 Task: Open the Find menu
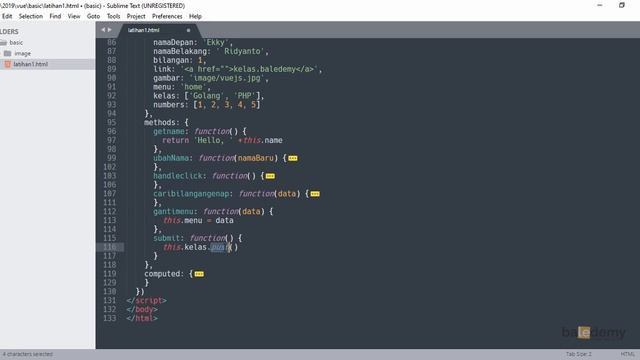click(x=55, y=16)
